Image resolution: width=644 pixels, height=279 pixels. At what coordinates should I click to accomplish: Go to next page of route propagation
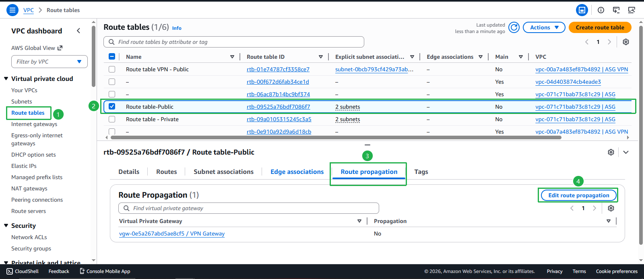594,208
